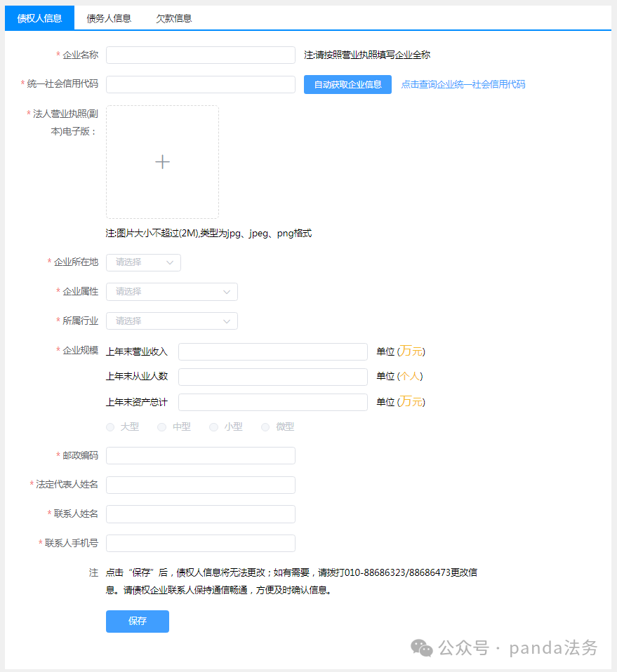Open the 所属行业 dropdown list

(171, 321)
